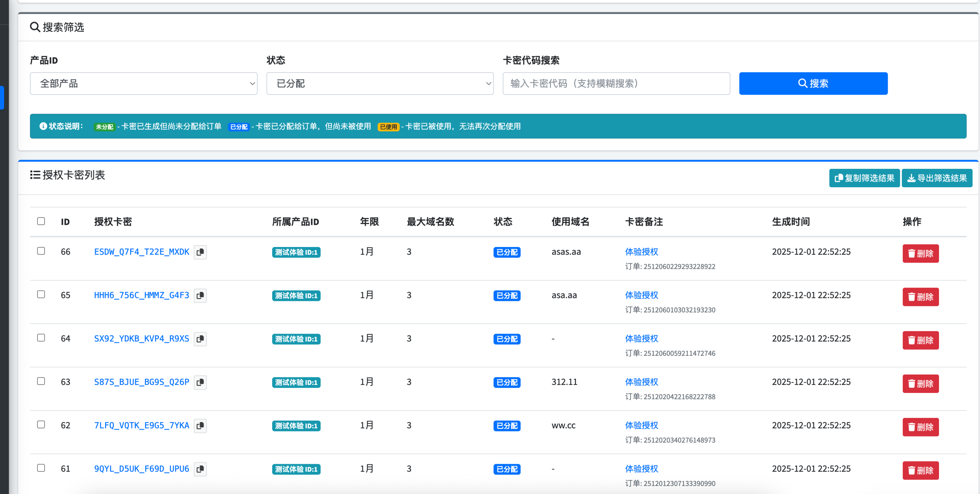Screen dimensions: 980x494
Task: Open the 产品ID dropdown showing 全部产品
Action: [x=144, y=83]
